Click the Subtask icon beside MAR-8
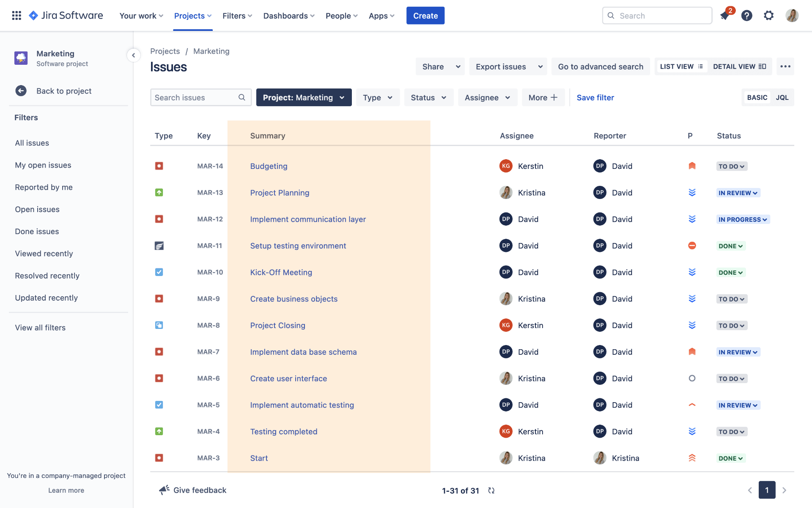 [159, 325]
